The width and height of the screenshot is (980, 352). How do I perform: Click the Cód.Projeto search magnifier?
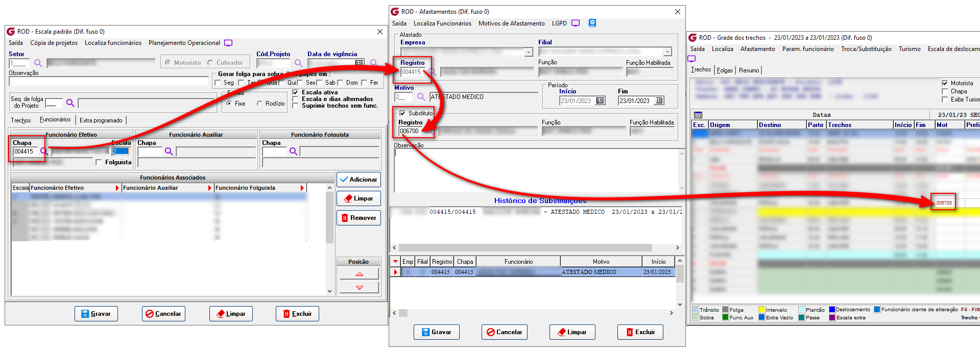click(298, 63)
